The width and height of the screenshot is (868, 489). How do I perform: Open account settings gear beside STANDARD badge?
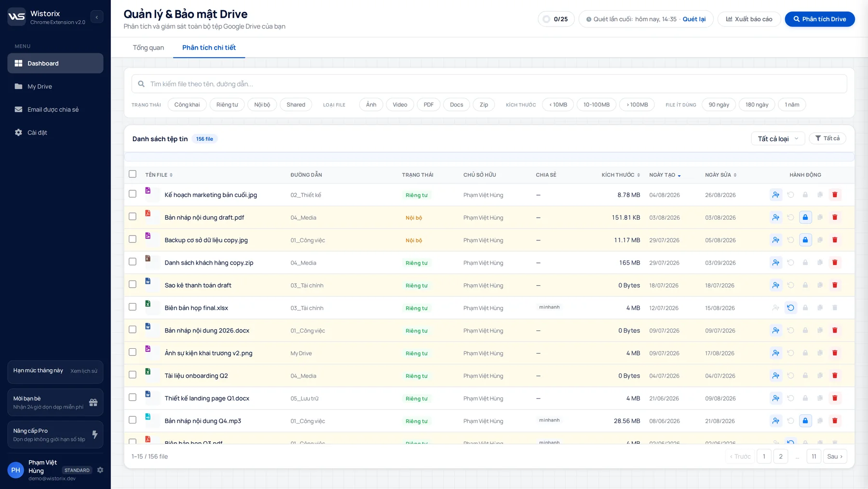coord(100,470)
